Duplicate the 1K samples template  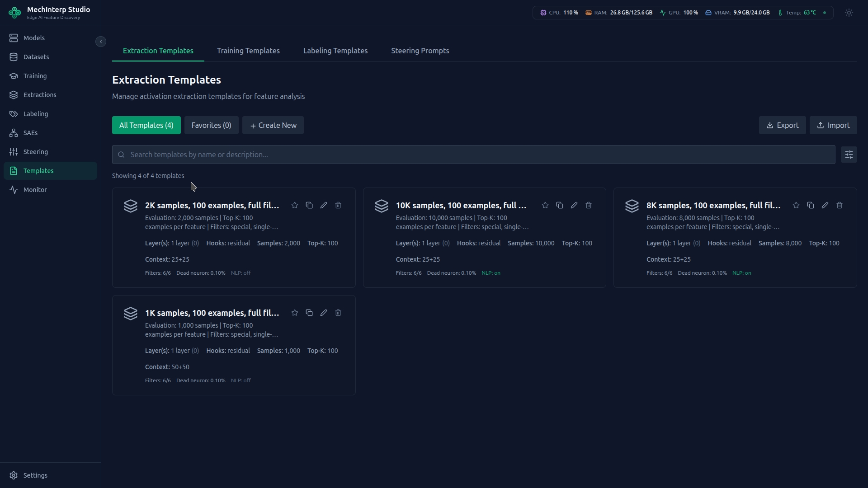point(309,313)
